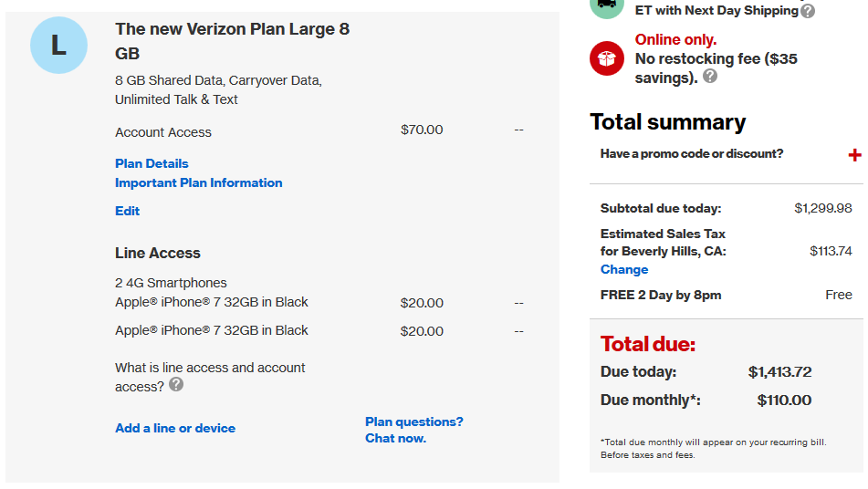The height and width of the screenshot is (489, 868).
Task: Click the Due monthly $110.00 amount
Action: click(784, 400)
